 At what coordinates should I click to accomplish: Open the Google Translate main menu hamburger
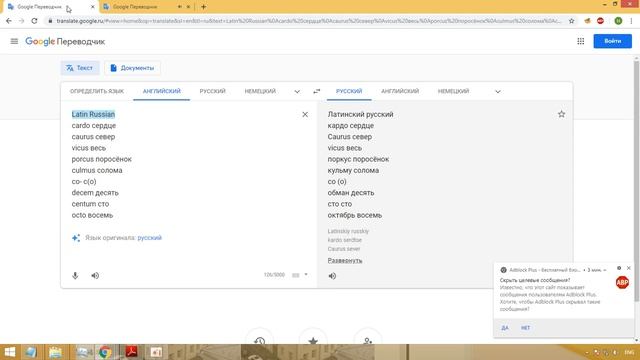point(14,41)
